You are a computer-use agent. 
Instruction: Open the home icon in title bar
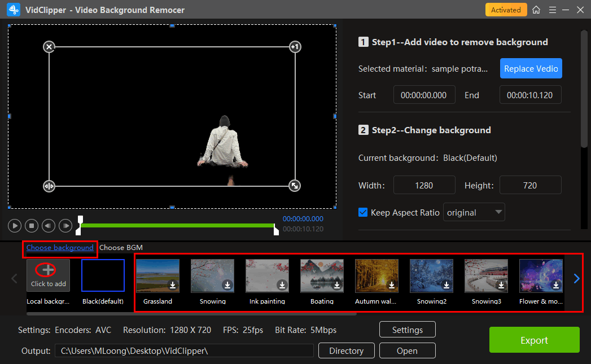536,10
